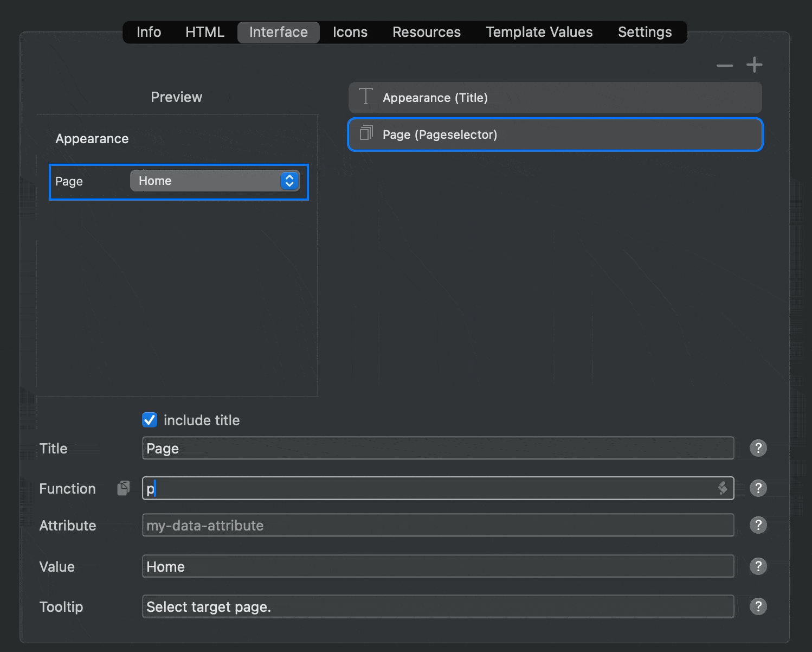
Task: Open the Template Values tab
Action: [x=539, y=32]
